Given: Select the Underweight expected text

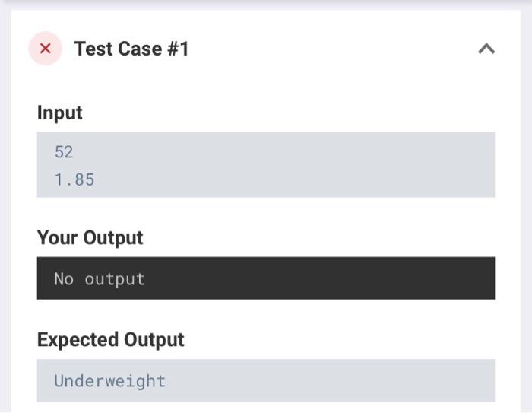Looking at the screenshot, I should coord(110,381).
